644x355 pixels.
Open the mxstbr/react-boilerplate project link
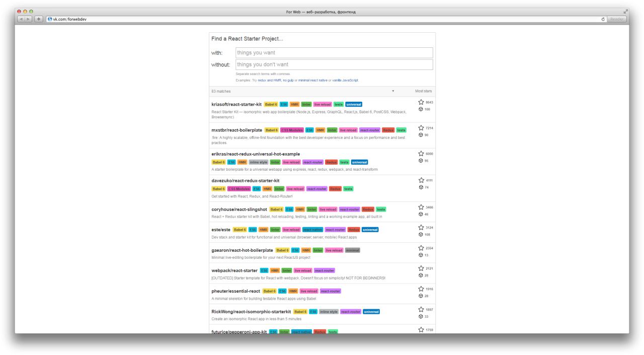[x=236, y=130]
